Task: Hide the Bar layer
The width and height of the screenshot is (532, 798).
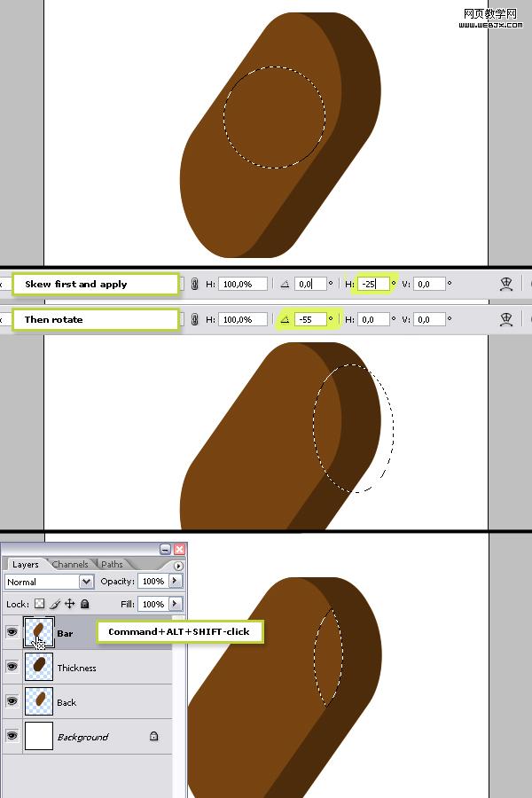Action: tap(12, 632)
